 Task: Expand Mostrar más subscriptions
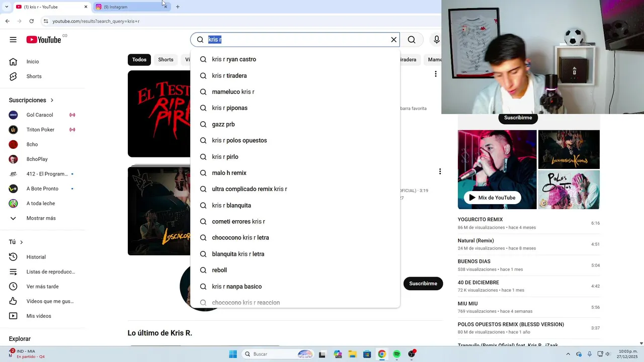pyautogui.click(x=42, y=218)
